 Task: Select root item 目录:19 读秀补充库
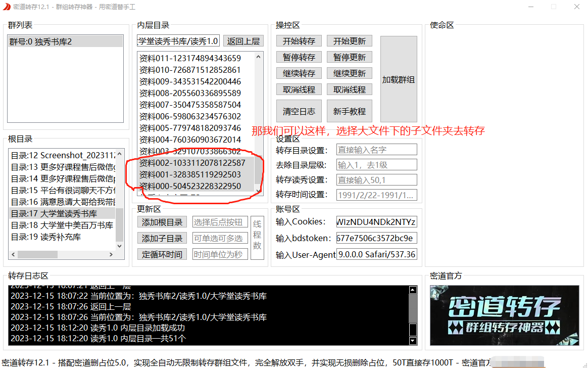62,237
